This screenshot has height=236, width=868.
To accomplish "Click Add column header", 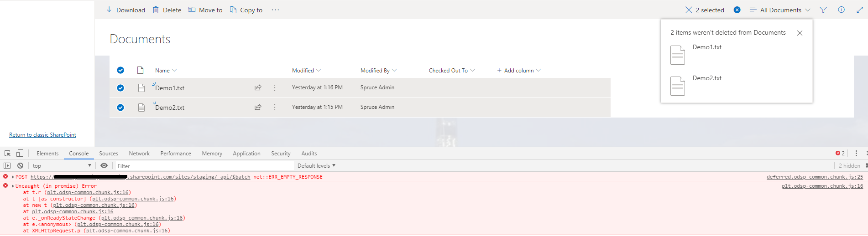I will point(519,71).
